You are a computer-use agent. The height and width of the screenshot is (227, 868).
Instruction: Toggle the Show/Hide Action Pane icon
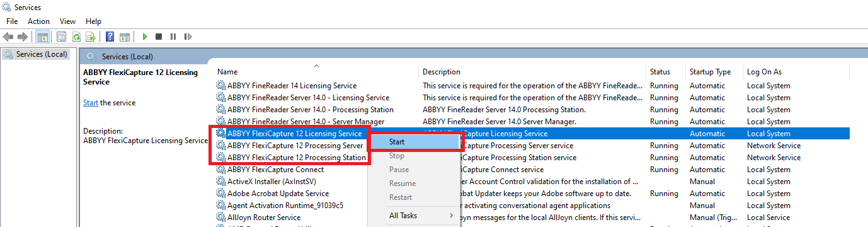pyautogui.click(x=125, y=37)
